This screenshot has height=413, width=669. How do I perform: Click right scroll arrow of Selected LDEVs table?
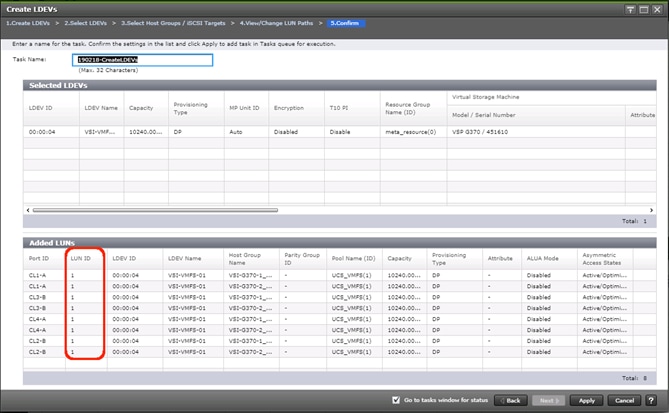point(651,210)
